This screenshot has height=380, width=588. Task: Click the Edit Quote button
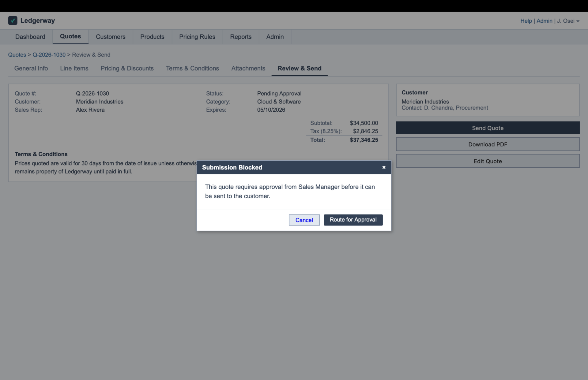[488, 161]
